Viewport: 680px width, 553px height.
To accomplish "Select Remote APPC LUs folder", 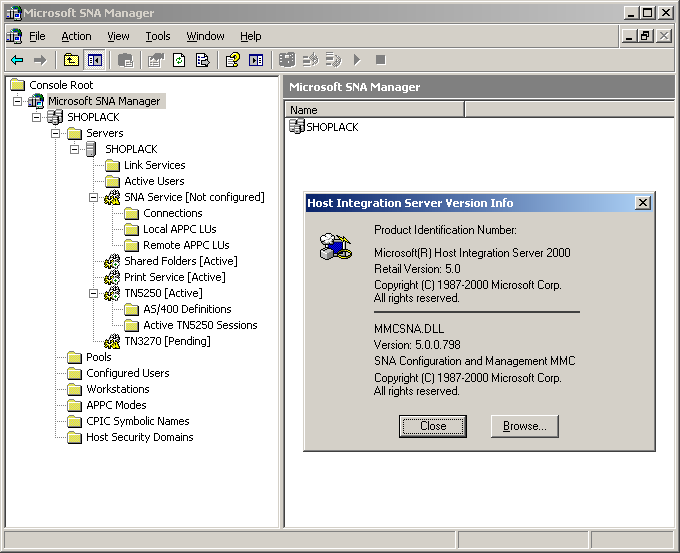I will (186, 245).
